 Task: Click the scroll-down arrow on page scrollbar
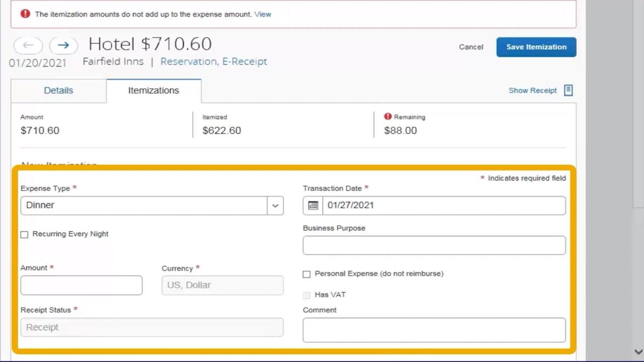[x=638, y=352]
